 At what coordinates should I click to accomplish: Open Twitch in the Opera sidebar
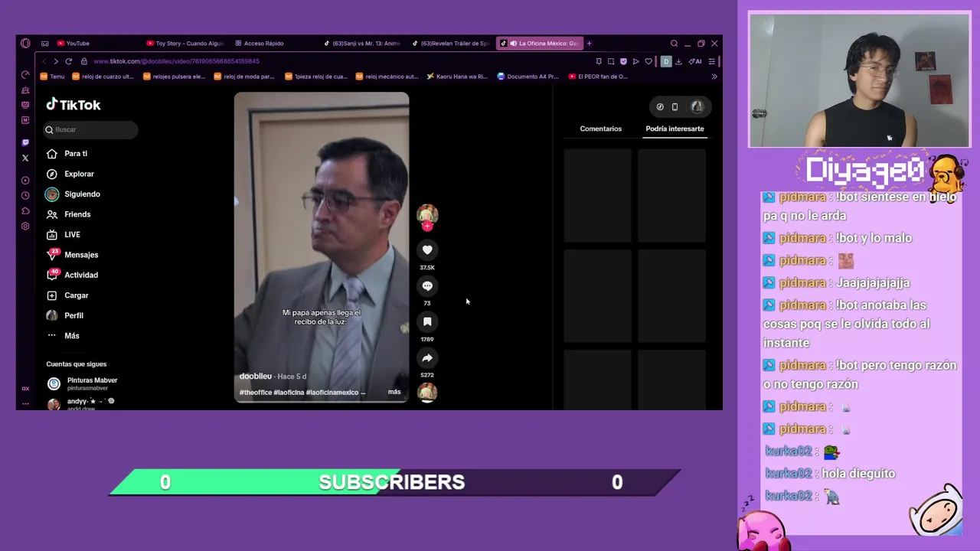click(x=25, y=142)
